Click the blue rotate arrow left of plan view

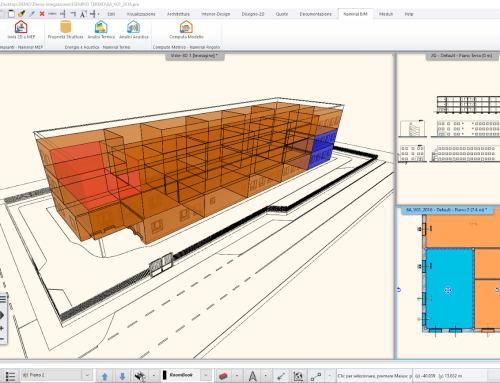click(399, 290)
